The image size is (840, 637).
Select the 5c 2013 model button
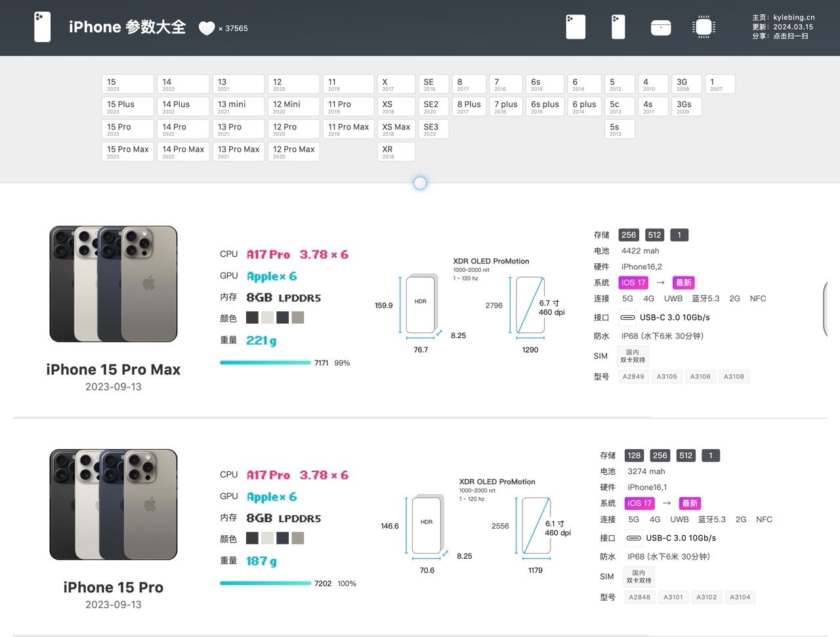619,107
